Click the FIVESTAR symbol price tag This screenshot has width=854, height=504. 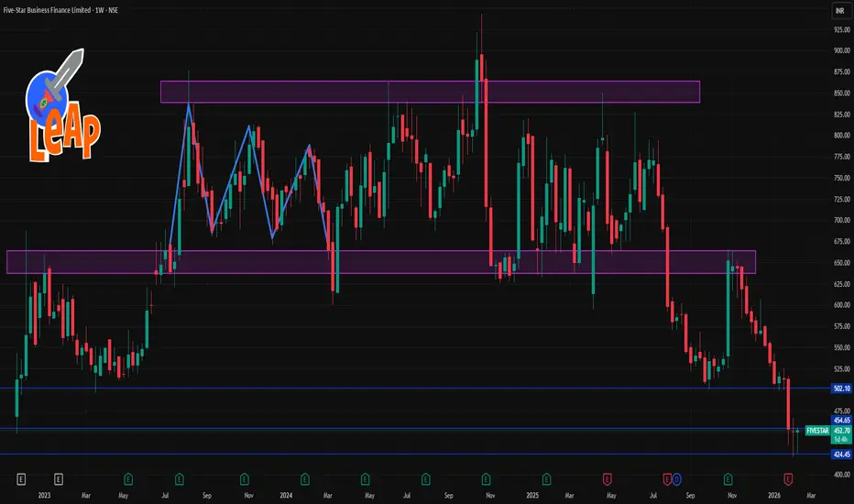tap(817, 431)
